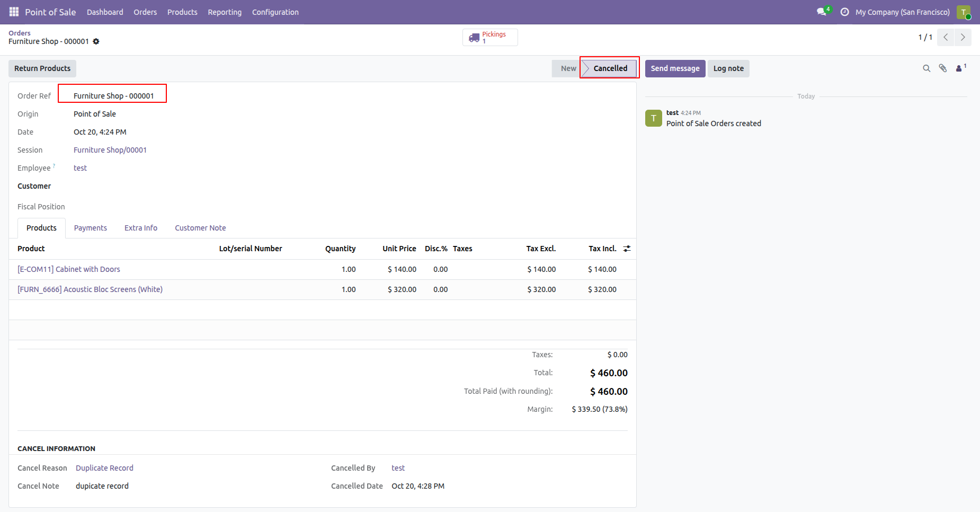The image size is (980, 512).
Task: Go to previous record arrow
Action: [946, 37]
